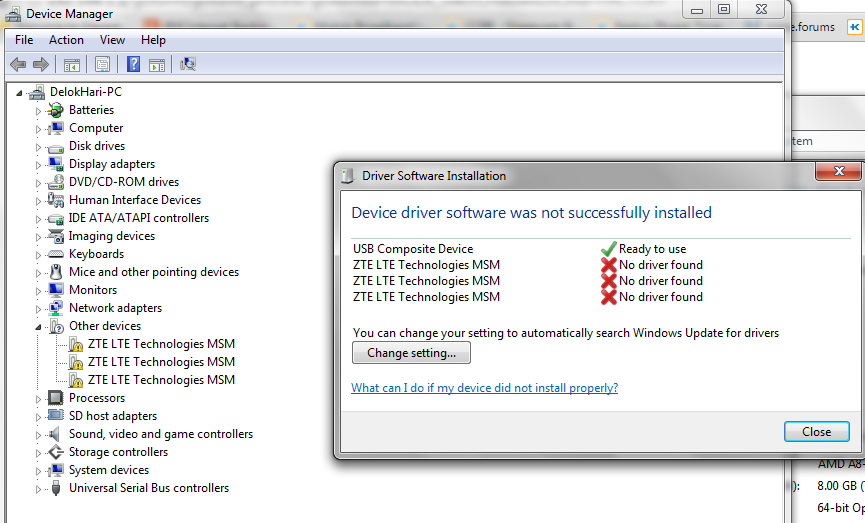Viewport: 865px width, 523px height.
Task: Select the Universal Serial Bus controllers icon
Action: point(55,488)
